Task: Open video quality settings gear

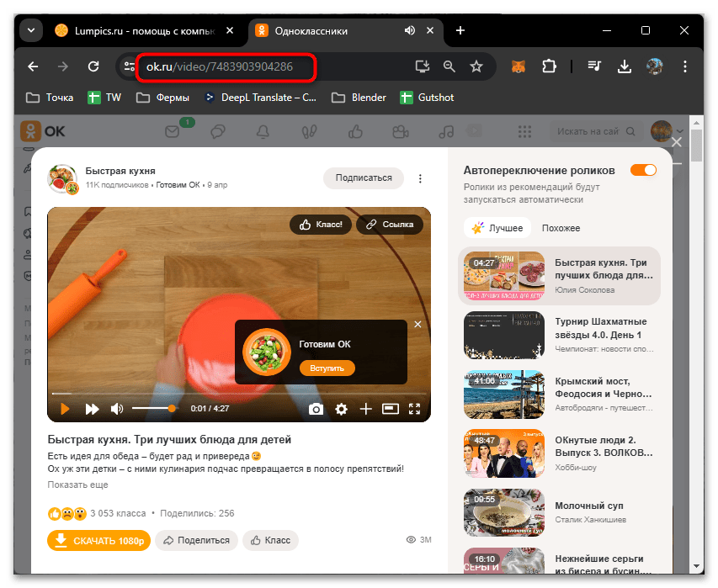Action: (341, 409)
